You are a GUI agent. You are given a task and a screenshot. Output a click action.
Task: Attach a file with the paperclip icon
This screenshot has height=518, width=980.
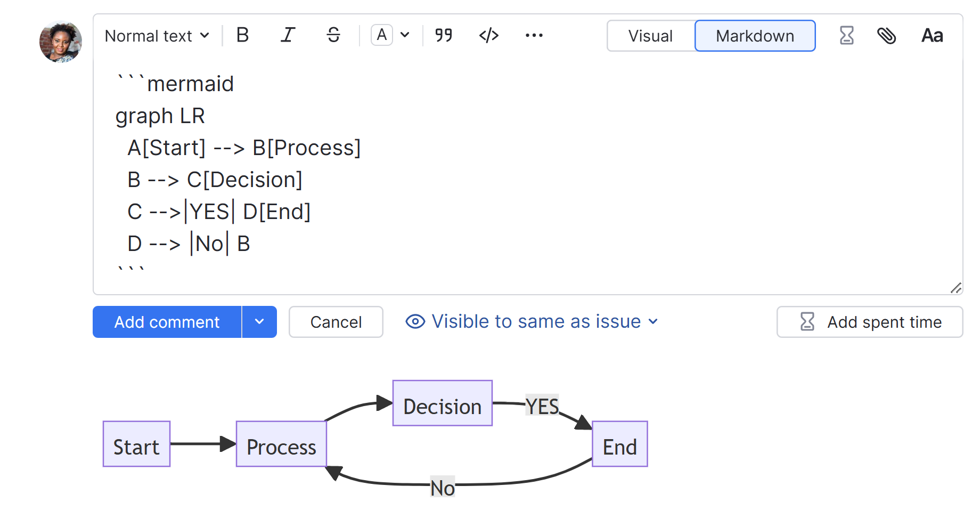(x=887, y=35)
